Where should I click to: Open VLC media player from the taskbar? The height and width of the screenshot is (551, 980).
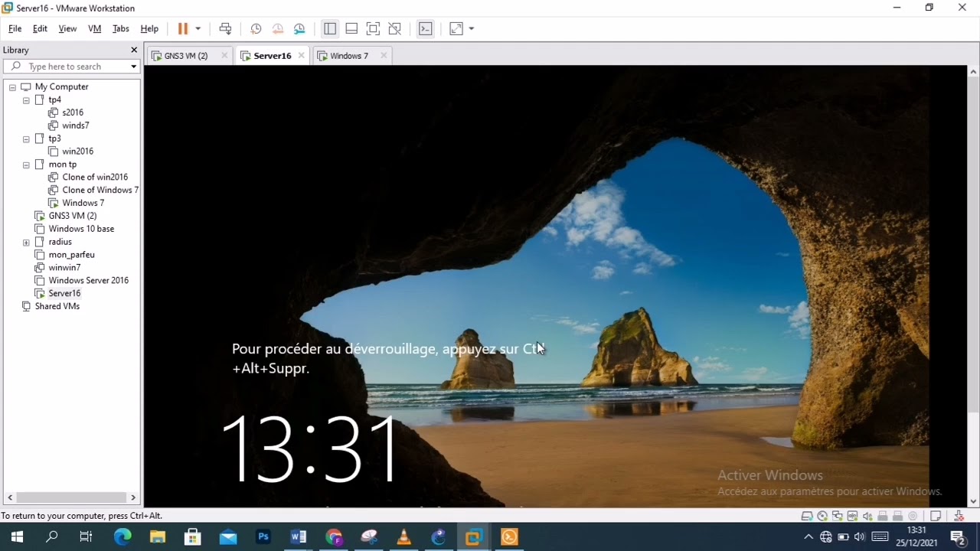(403, 537)
